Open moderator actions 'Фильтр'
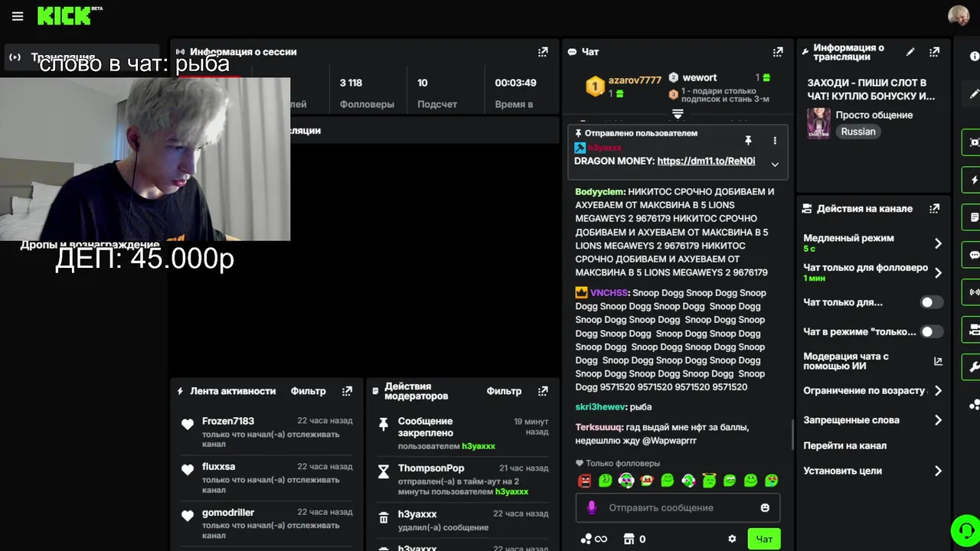 tap(504, 391)
